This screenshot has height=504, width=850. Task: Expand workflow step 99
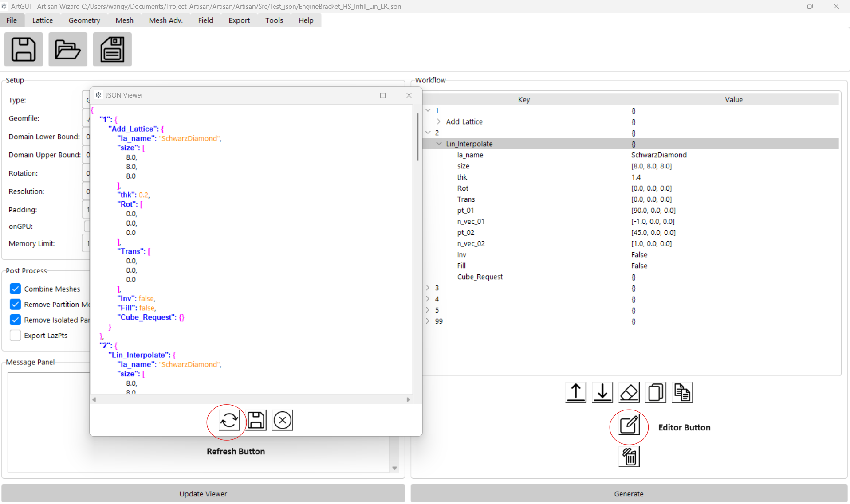[x=428, y=321]
